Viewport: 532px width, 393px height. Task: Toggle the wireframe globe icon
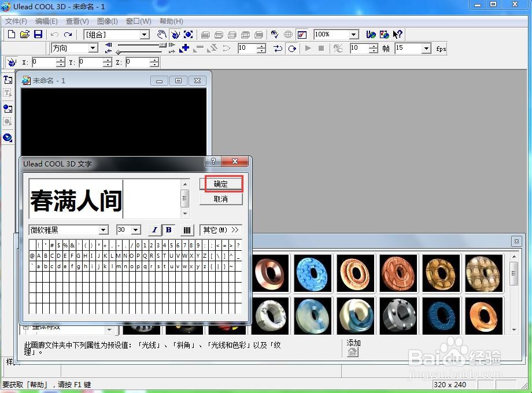coord(288,34)
